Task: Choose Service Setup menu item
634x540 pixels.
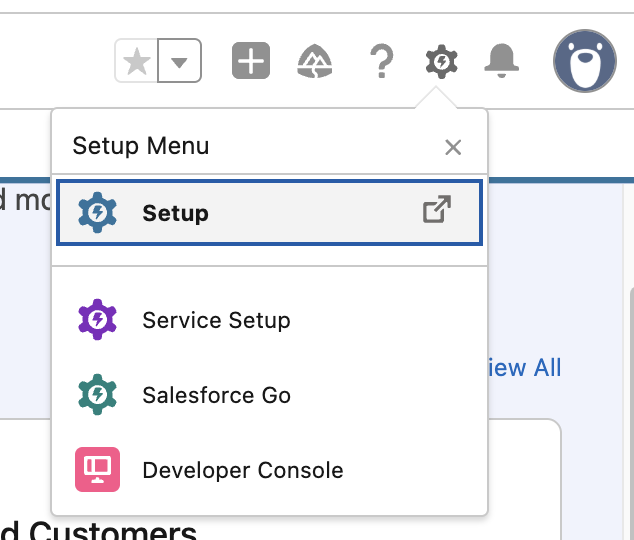Action: [x=269, y=320]
